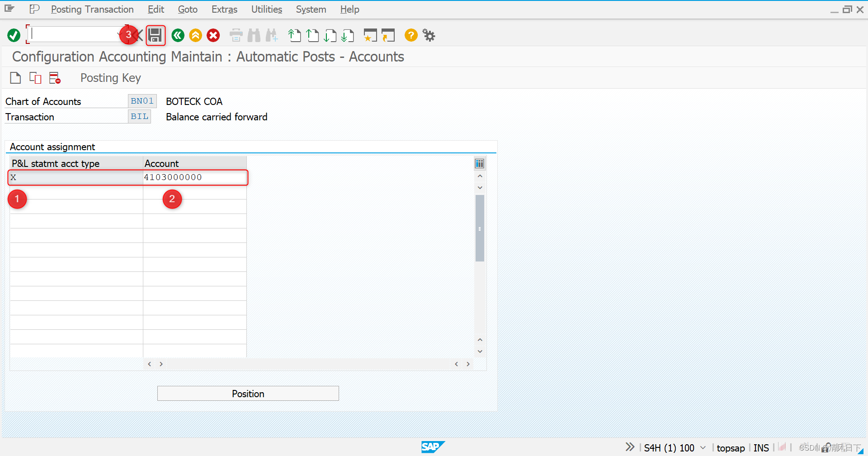Open the Edit menu
868x456 pixels.
click(x=156, y=9)
